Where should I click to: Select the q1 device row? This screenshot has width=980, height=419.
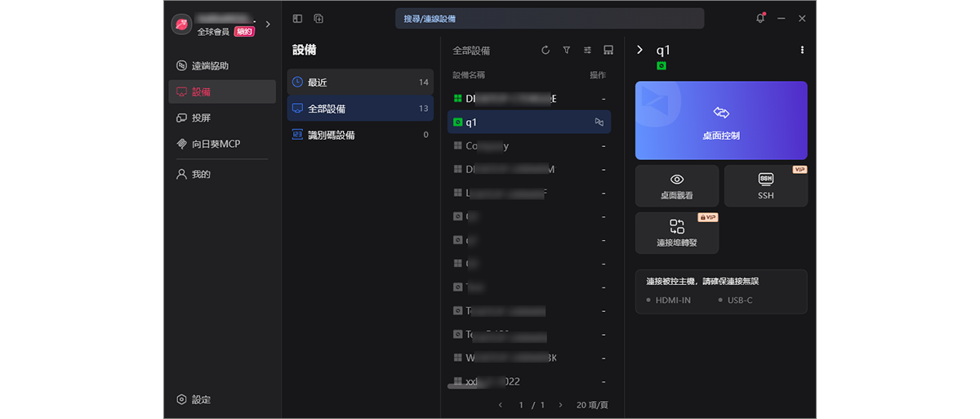coord(529,123)
